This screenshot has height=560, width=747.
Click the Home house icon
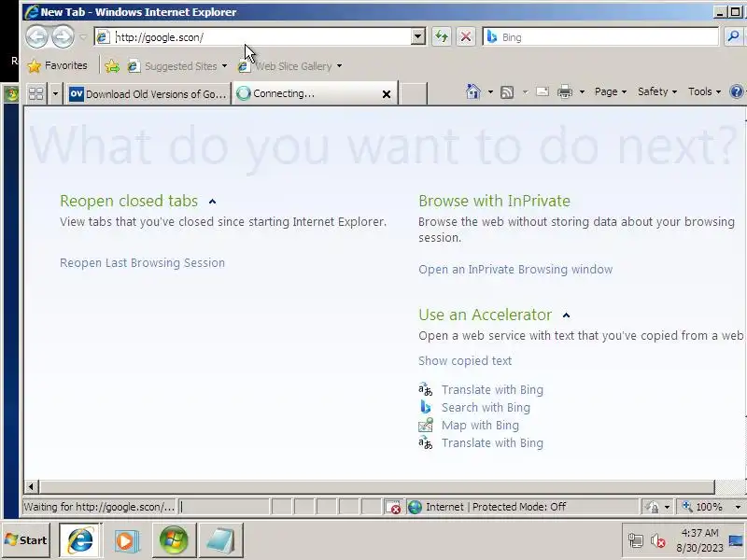(473, 91)
